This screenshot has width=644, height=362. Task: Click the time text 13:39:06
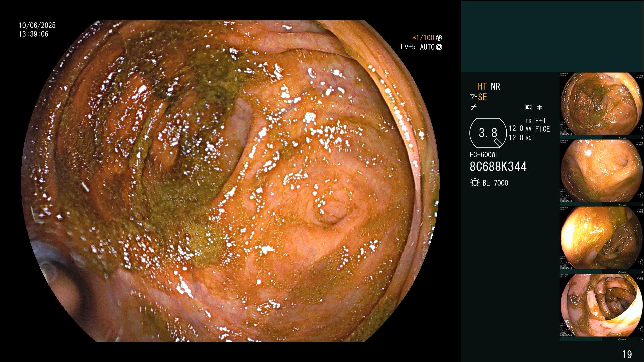tap(34, 34)
